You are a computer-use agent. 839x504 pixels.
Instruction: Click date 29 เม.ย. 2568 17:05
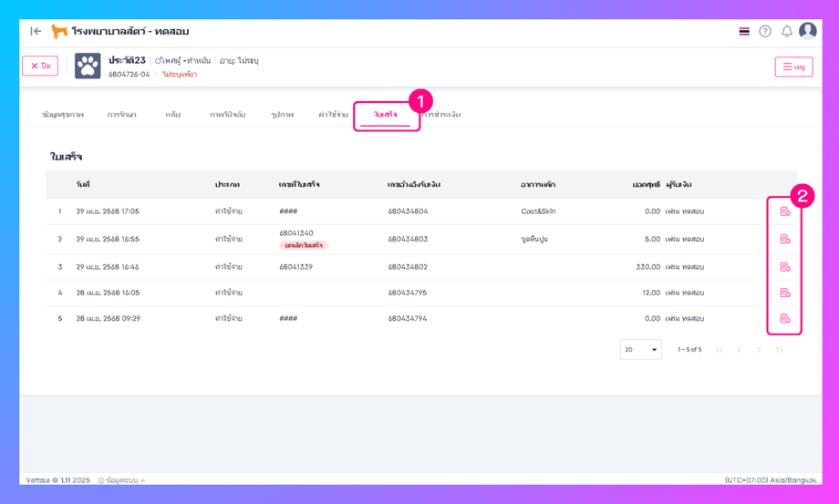coord(108,211)
